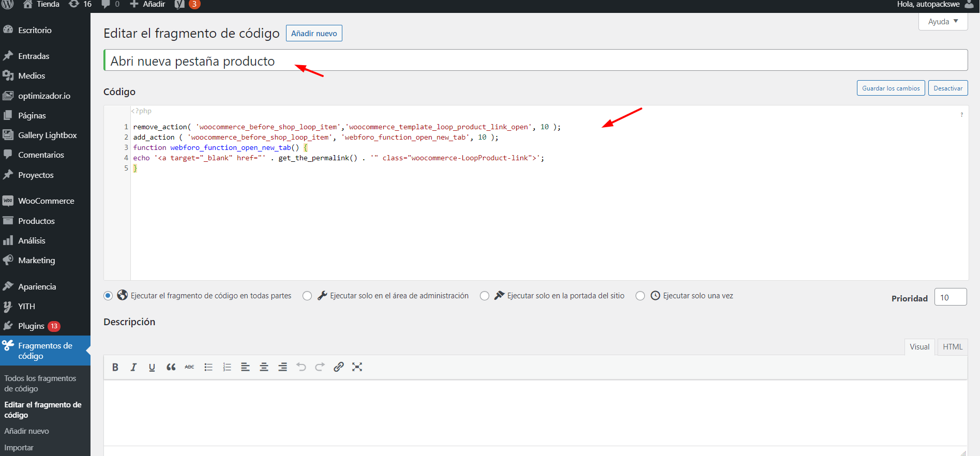Create a numbered list
980x456 pixels.
pyautogui.click(x=227, y=367)
